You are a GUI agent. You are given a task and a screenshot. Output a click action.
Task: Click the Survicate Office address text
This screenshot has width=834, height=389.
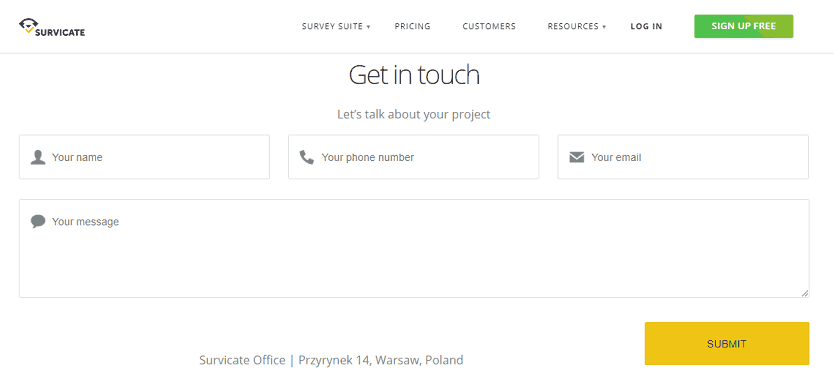pos(331,360)
